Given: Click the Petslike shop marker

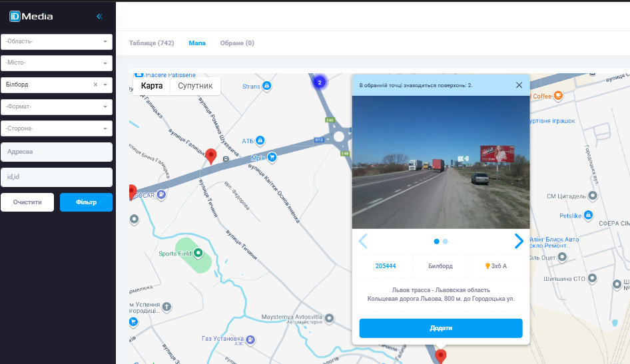Looking at the screenshot, I should coord(588,215).
